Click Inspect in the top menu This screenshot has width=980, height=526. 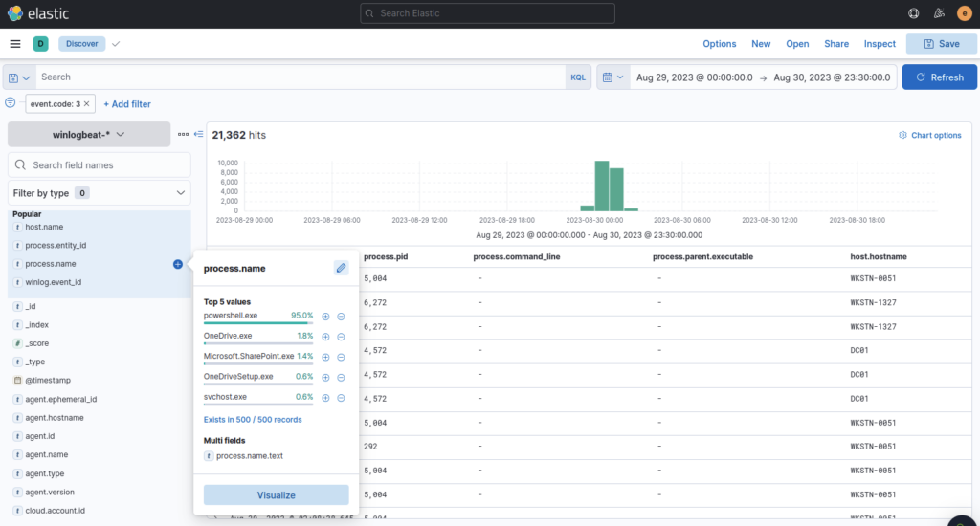(880, 44)
